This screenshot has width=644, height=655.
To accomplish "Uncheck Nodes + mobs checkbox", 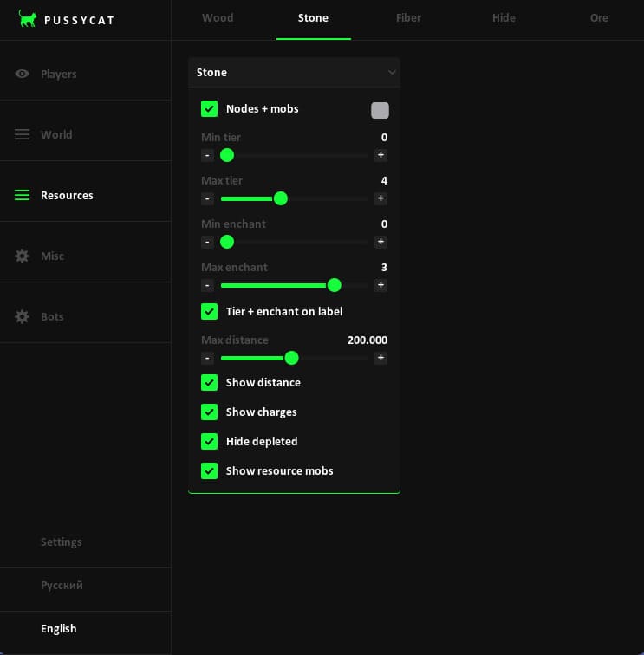I will pyautogui.click(x=210, y=109).
